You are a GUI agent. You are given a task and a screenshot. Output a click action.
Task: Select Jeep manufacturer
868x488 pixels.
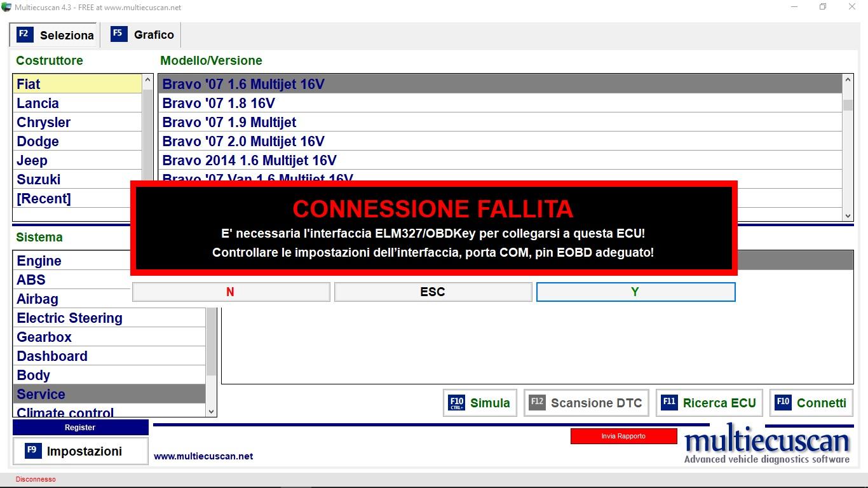point(78,160)
